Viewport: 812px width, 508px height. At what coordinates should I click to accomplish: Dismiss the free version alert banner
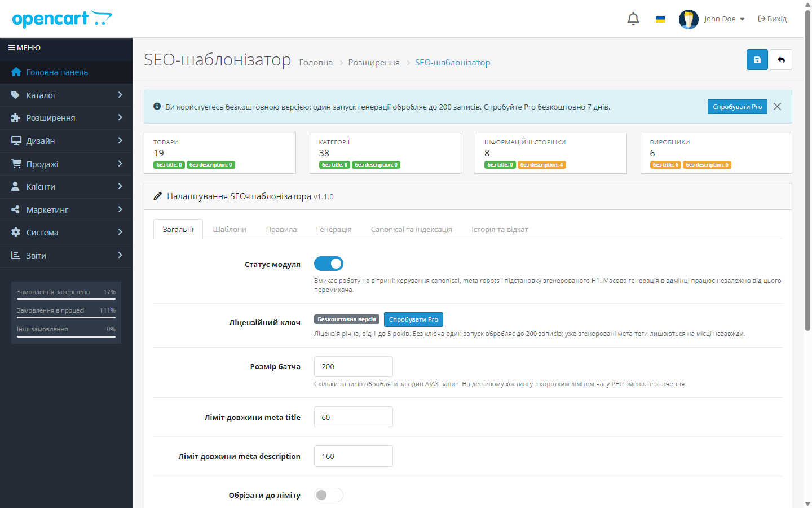[778, 107]
